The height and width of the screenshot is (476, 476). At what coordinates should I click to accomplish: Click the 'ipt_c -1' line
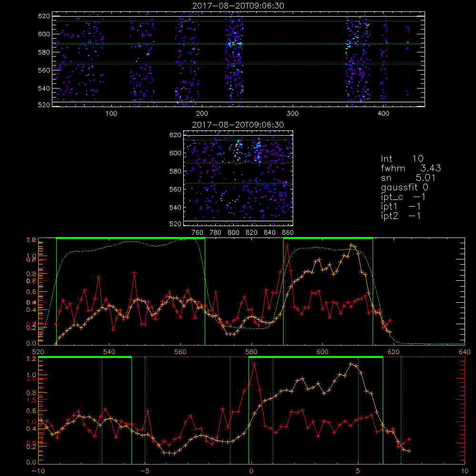pyautogui.click(x=403, y=197)
